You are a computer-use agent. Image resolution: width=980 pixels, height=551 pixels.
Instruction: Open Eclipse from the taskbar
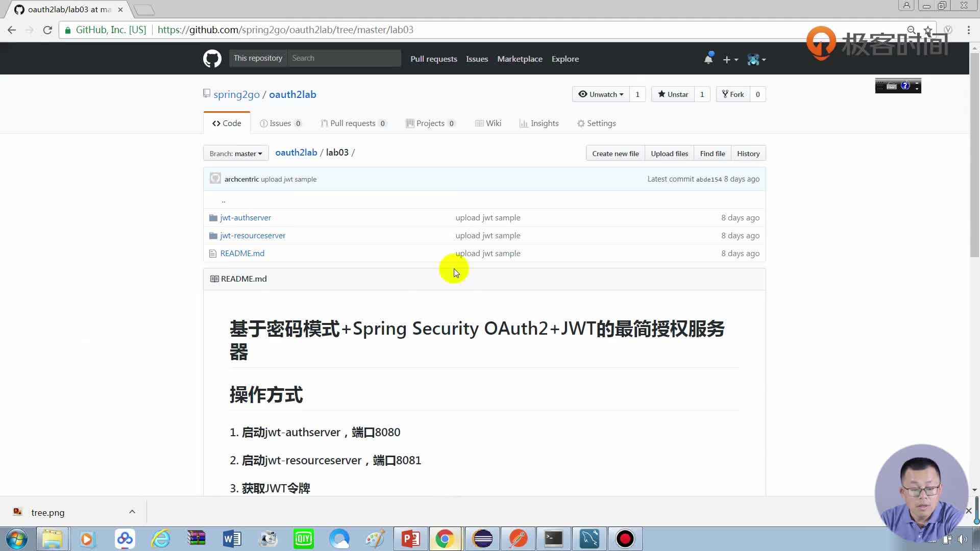coord(482,539)
